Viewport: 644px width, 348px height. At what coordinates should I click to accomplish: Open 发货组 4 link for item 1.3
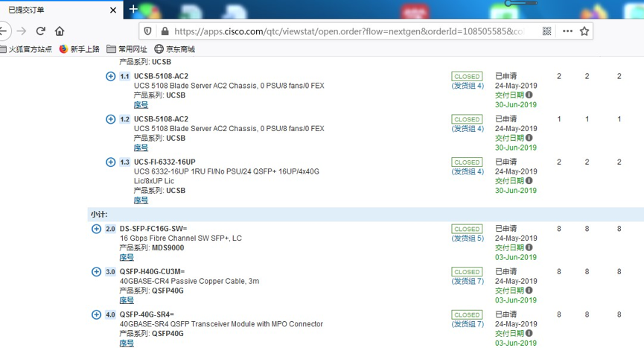(x=468, y=171)
